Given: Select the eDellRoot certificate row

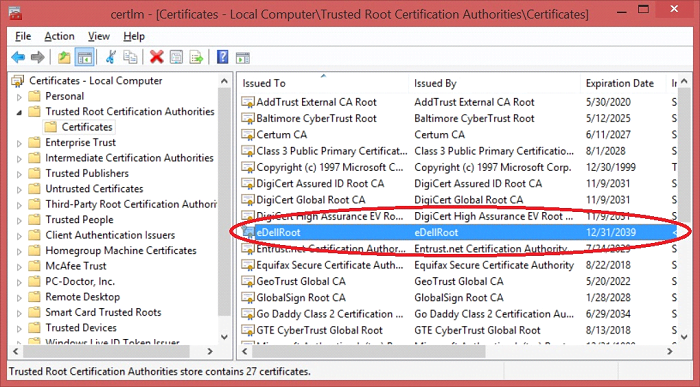Looking at the screenshot, I should click(458, 232).
